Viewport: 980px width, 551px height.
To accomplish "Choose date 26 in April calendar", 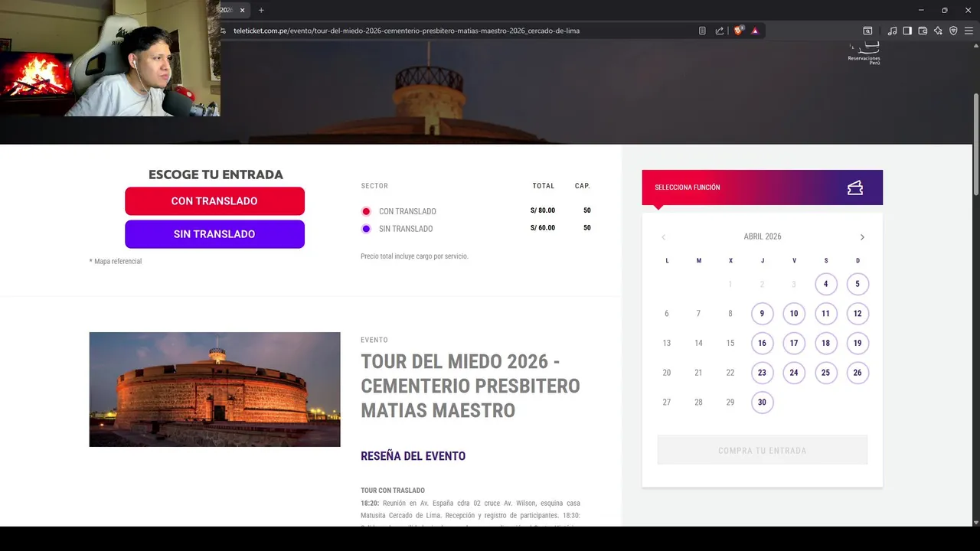I will coord(857,373).
